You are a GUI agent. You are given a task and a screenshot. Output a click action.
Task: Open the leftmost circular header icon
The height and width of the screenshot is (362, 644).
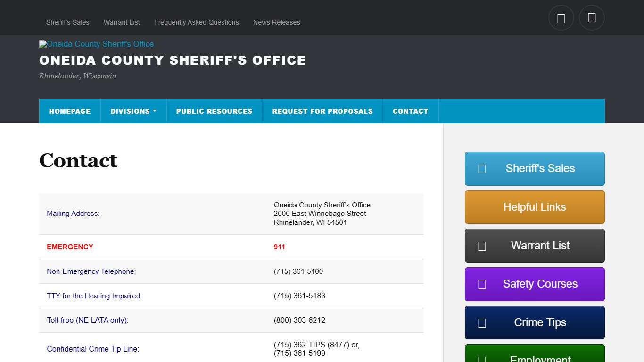tap(561, 17)
